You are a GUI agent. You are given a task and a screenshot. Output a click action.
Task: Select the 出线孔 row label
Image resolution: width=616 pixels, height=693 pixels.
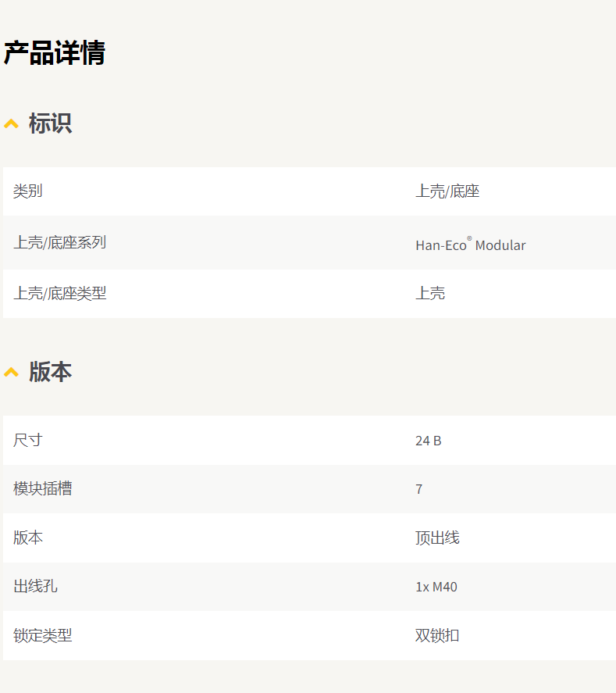coord(35,587)
